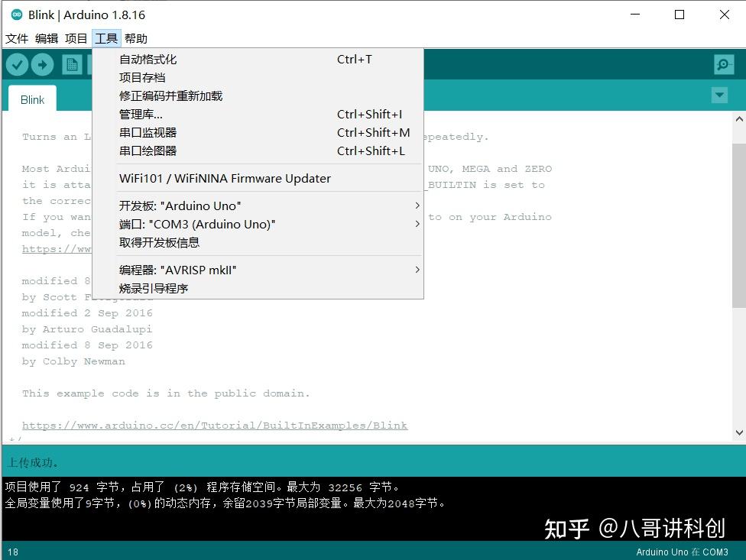Open the sketch tab dropdown arrow
Screen dimensions: 746x560
coord(719,95)
